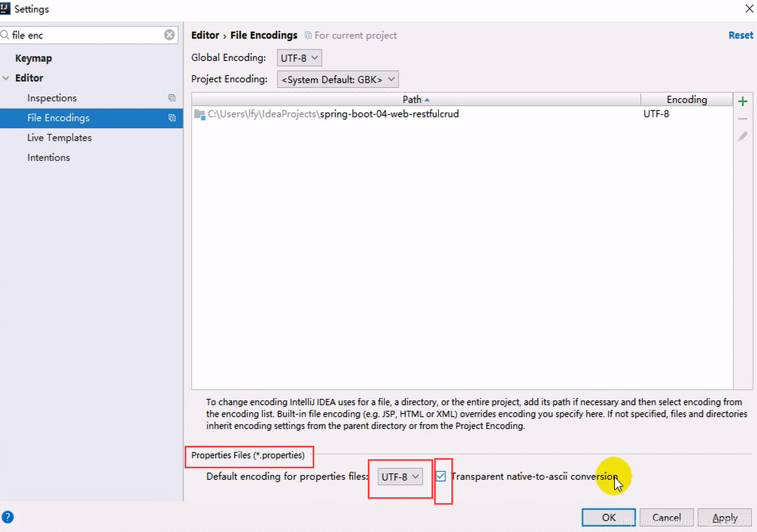Click the Apply button

(x=725, y=518)
